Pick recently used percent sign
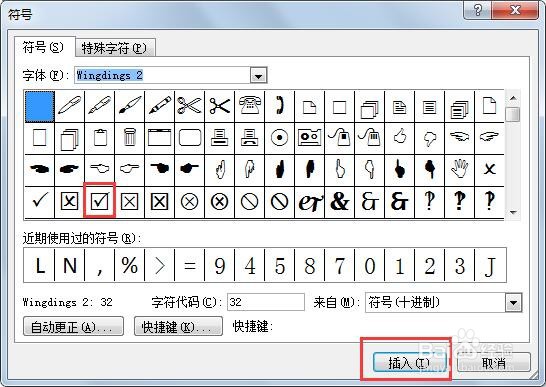 click(x=130, y=265)
